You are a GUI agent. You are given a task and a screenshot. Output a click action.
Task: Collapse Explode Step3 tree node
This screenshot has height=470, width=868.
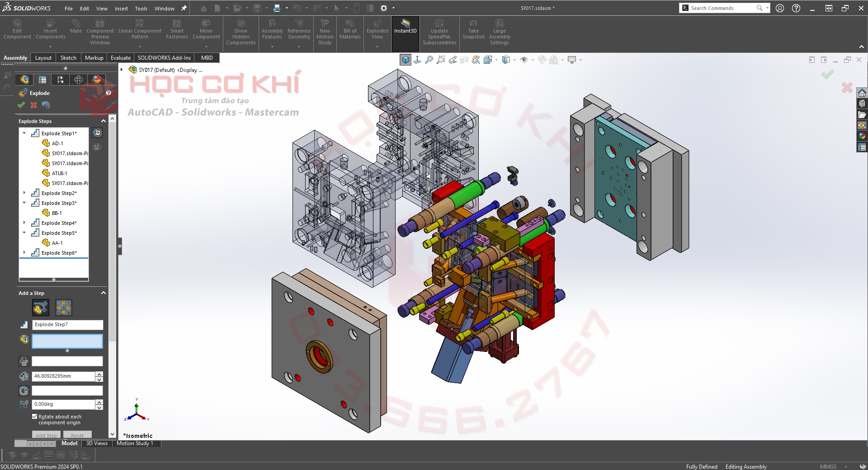point(24,203)
